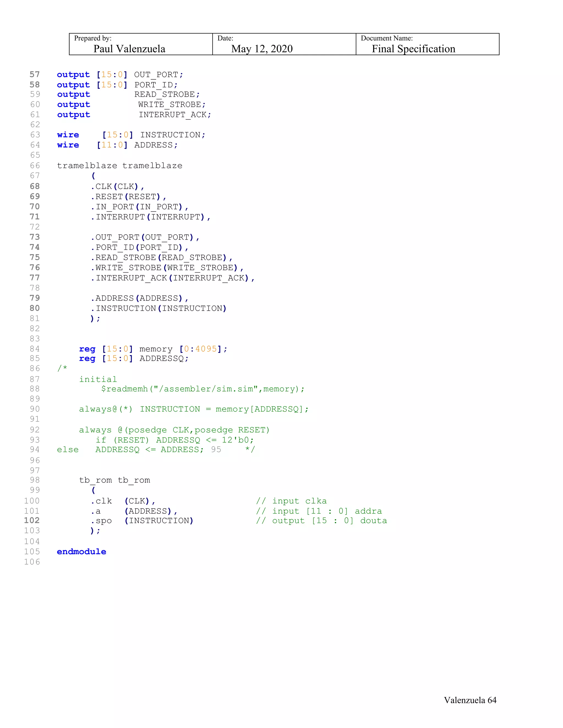Click '// input [11 : 0] addra' comment
563x728 pixels.
319,511
